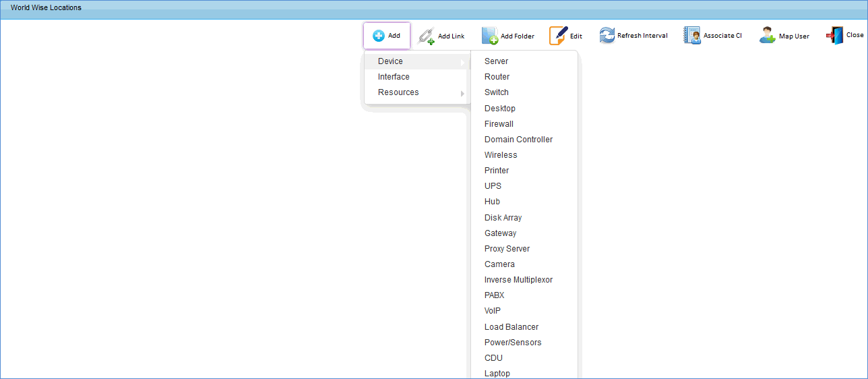
Task: Select Load Balancer from the list
Action: click(511, 327)
